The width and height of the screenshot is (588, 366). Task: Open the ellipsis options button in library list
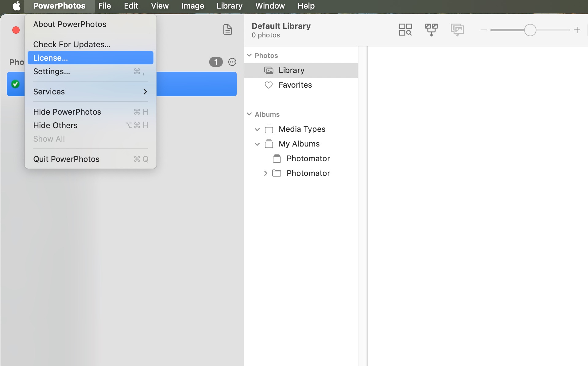pos(232,62)
